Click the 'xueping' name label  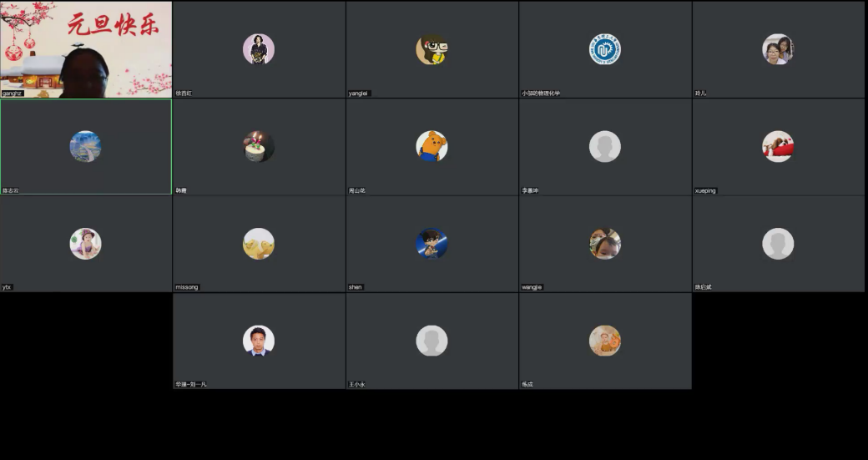pos(705,190)
